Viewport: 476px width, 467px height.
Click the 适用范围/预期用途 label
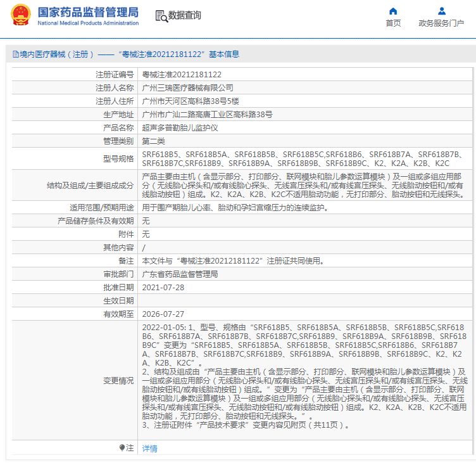click(x=102, y=208)
